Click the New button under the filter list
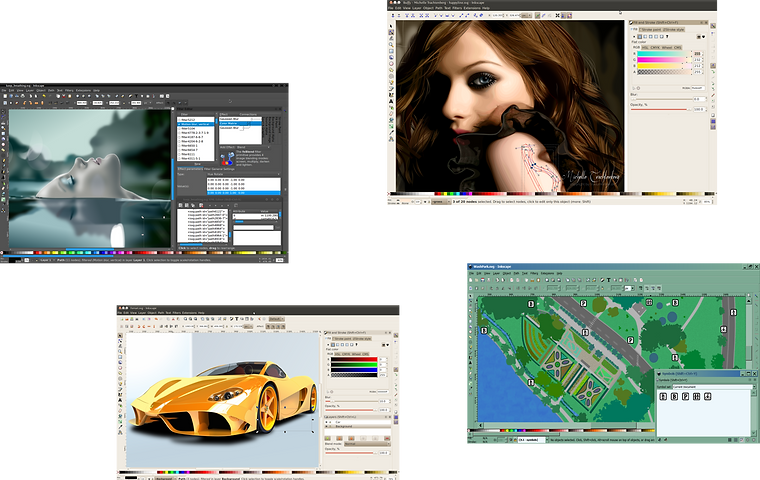Image resolution: width=760 pixels, height=480 pixels. (x=197, y=164)
